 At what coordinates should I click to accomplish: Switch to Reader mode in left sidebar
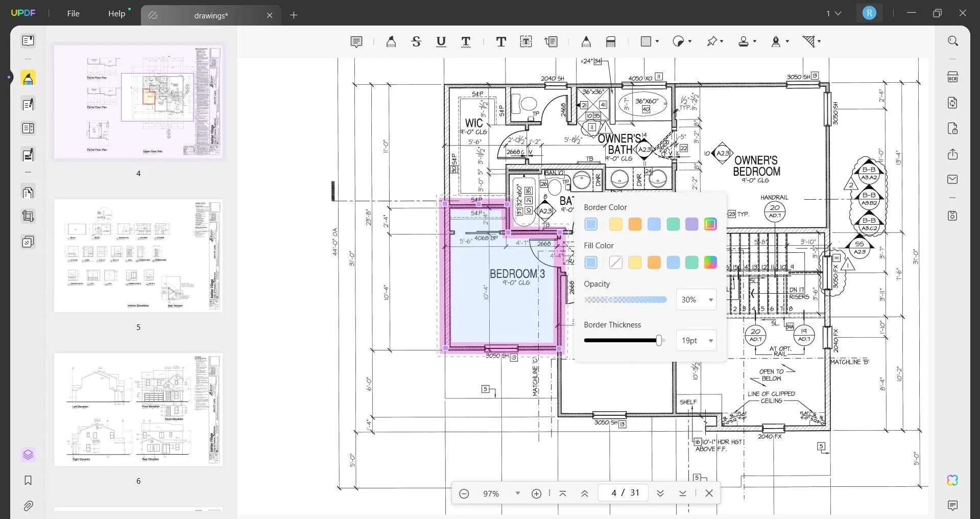point(28,40)
